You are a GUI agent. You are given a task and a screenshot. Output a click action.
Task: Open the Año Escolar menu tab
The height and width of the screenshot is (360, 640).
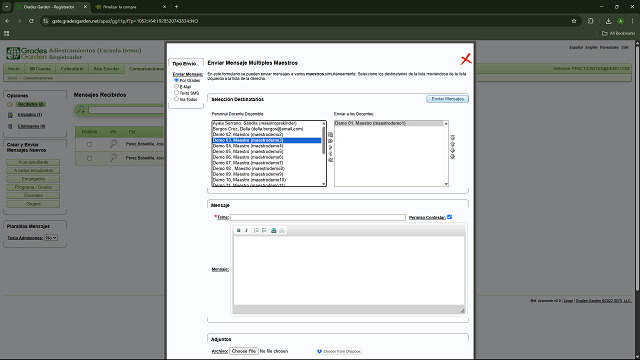(106, 69)
